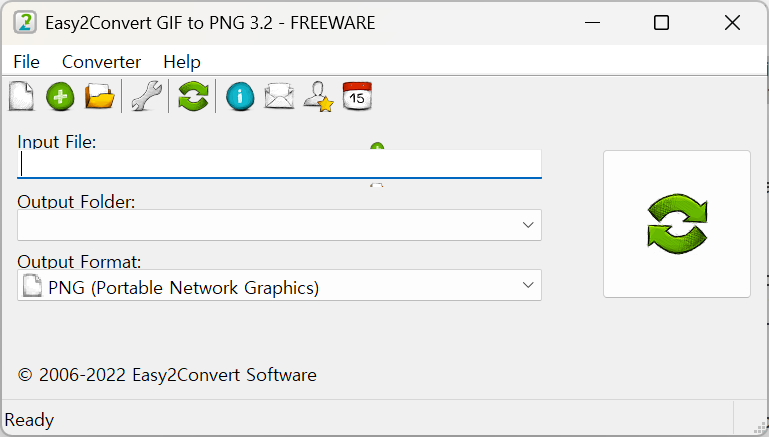Click the Easy2Convert app icon in title bar
769x437 pixels.
pos(25,22)
